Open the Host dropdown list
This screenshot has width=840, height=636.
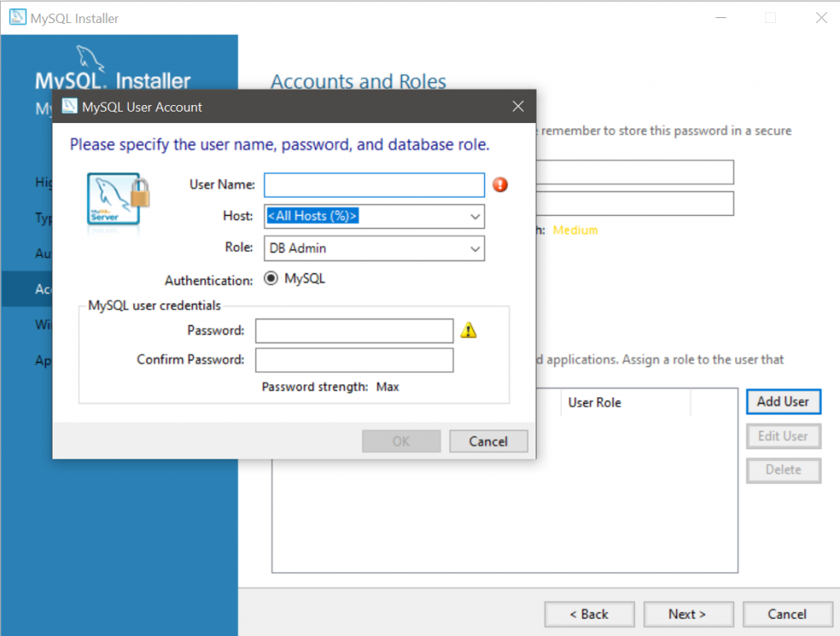(x=475, y=217)
